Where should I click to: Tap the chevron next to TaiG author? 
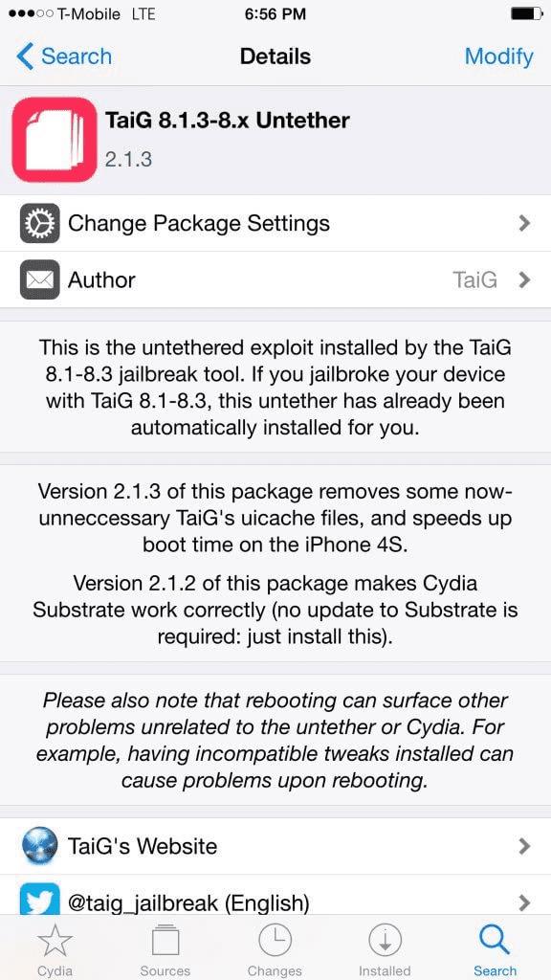pos(525,279)
